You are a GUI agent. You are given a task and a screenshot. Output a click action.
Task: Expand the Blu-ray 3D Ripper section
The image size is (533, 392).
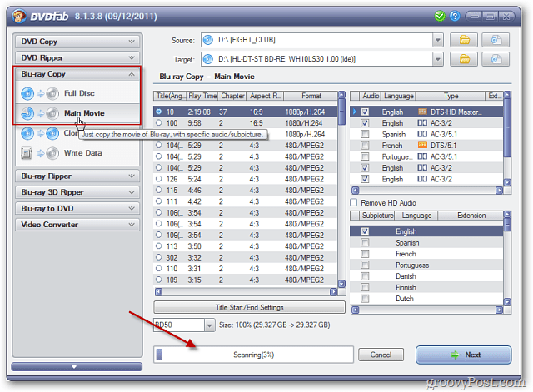pyautogui.click(x=77, y=192)
